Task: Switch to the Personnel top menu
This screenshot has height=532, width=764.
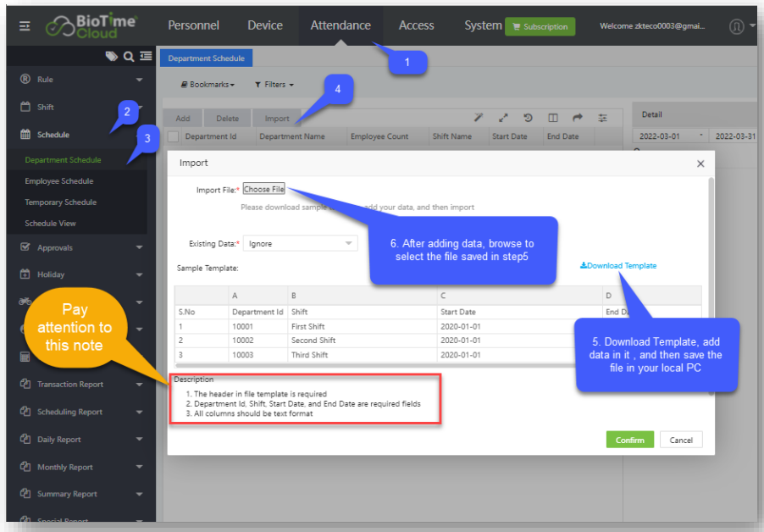Action: pos(193,25)
